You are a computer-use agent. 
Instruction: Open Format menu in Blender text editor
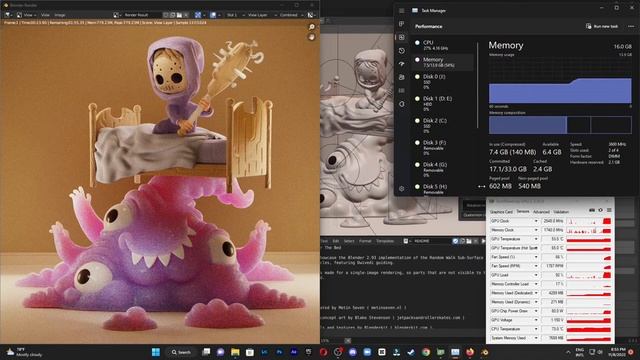[365, 241]
